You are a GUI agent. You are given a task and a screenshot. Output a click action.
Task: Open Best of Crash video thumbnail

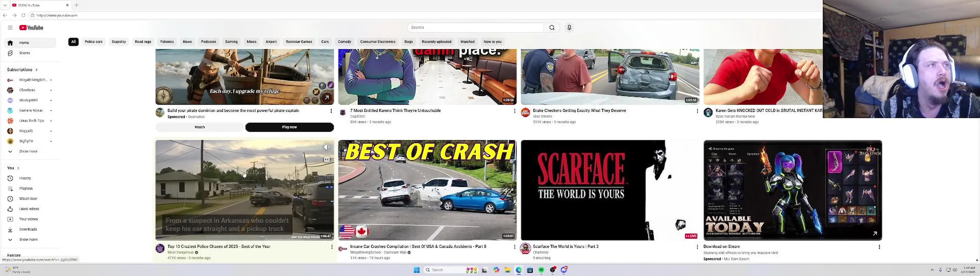(x=427, y=190)
